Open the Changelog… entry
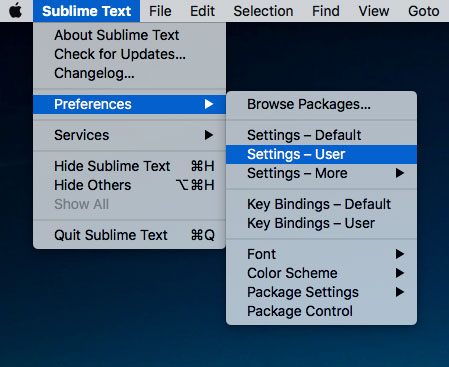Viewport: 449px width, 367px height. click(129, 73)
